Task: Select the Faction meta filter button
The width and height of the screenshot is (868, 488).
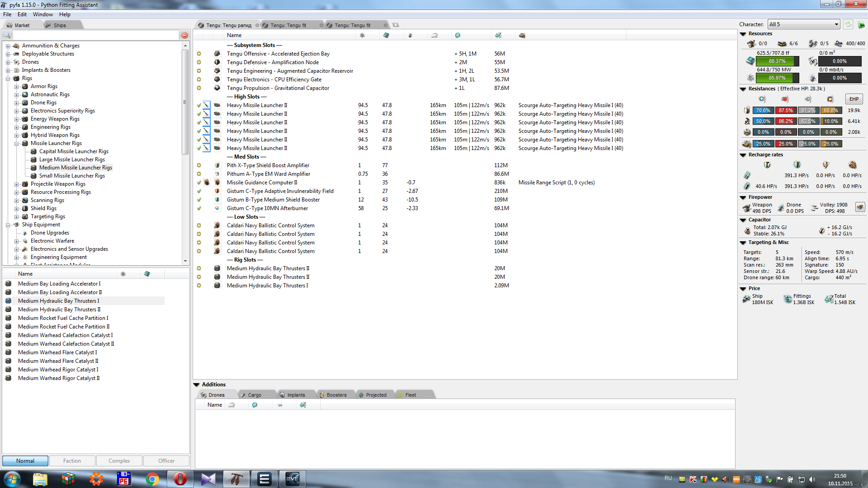Action: point(72,461)
